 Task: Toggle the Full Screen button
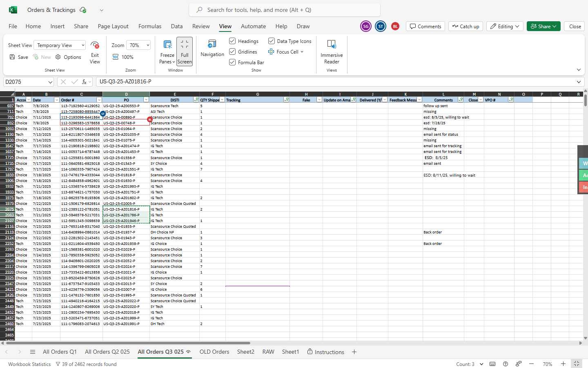185,51
